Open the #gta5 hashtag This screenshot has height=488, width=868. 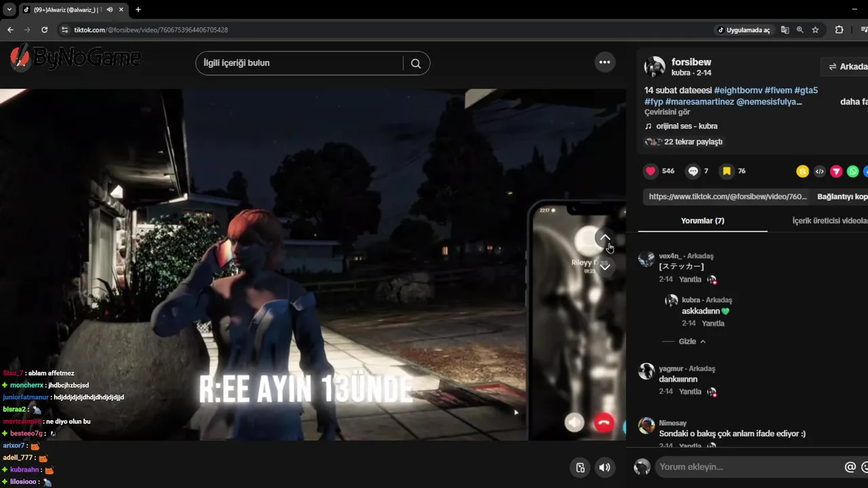point(806,90)
